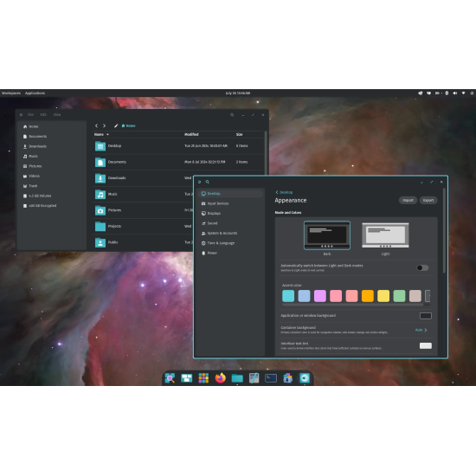Sort by Size column in Files

(239, 134)
